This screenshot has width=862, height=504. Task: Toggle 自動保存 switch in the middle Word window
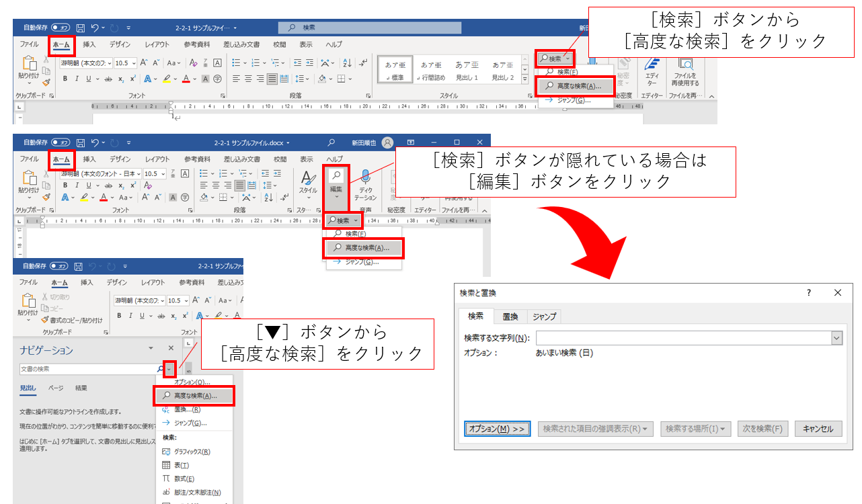click(x=61, y=142)
